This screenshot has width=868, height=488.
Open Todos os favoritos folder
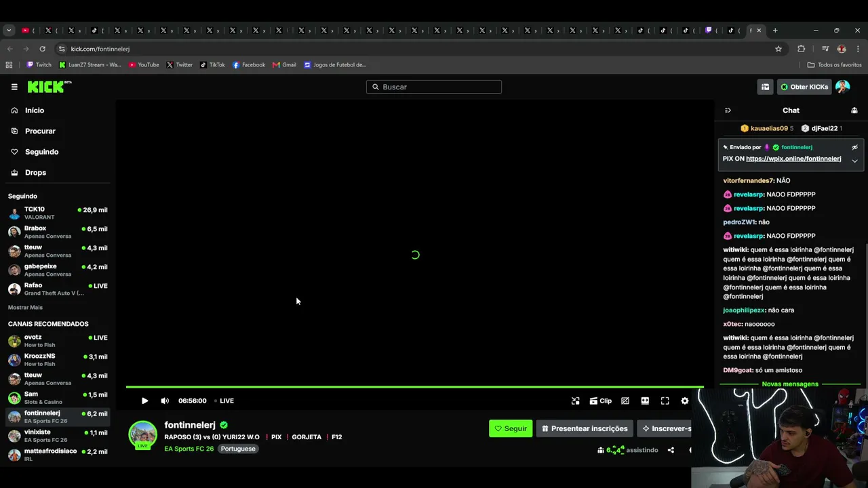[x=834, y=65]
